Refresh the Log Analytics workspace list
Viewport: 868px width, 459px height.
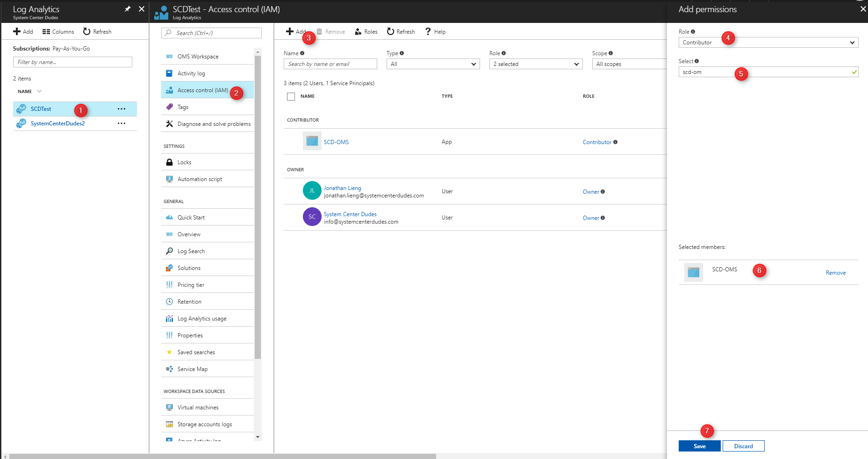97,31
